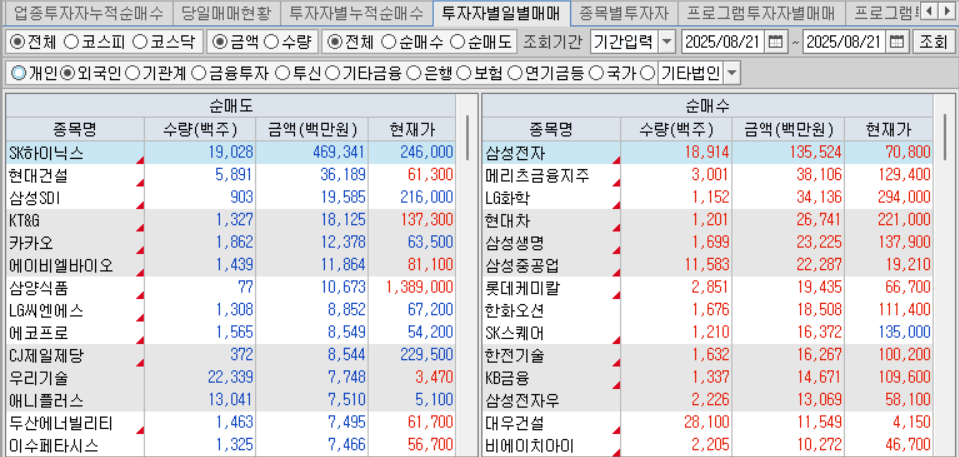Select 대우건설 stock name
959x457 pixels.
coord(516,423)
